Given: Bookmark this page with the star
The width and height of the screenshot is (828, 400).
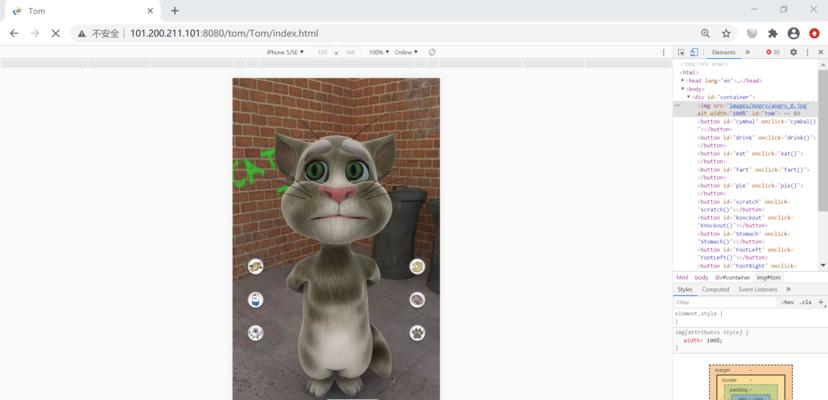Looking at the screenshot, I should pos(727,33).
